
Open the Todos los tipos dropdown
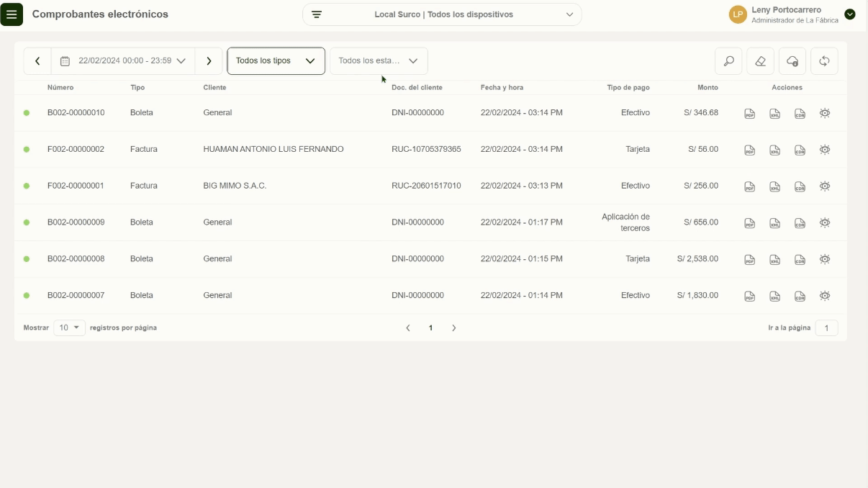coord(276,61)
